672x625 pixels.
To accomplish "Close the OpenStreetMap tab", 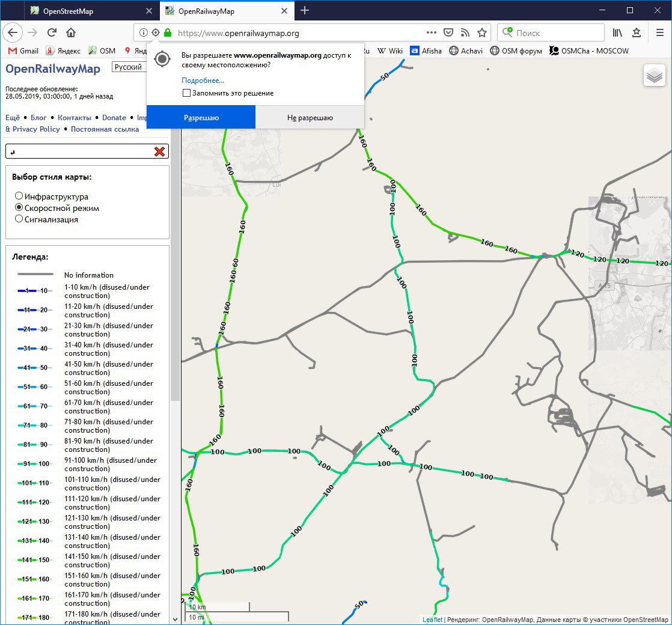I will click(148, 11).
